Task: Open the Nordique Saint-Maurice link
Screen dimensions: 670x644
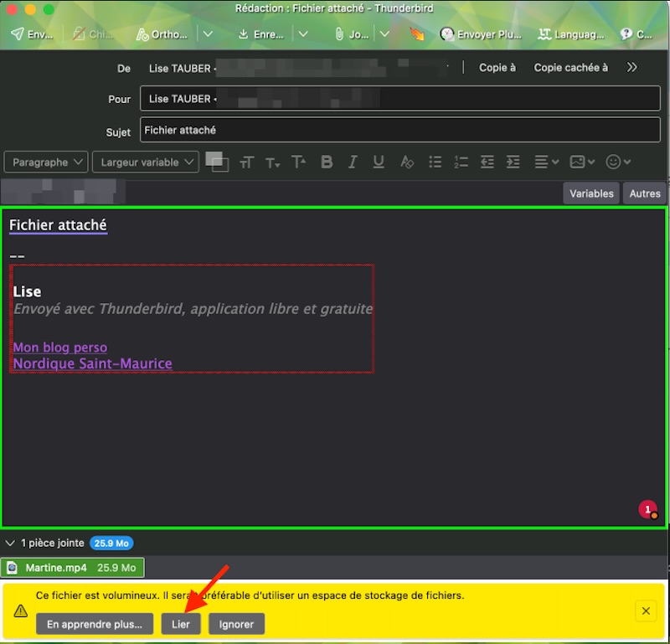Action: [92, 363]
